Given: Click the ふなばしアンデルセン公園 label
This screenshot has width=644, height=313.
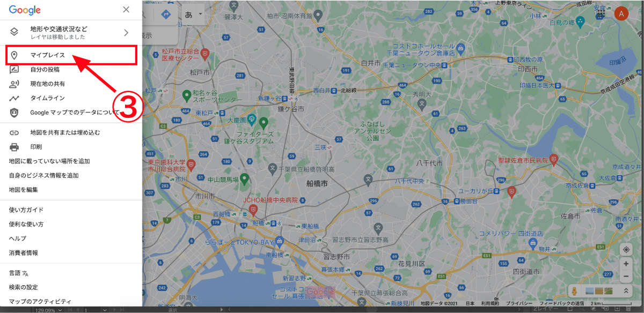Looking at the screenshot, I should click(372, 130).
